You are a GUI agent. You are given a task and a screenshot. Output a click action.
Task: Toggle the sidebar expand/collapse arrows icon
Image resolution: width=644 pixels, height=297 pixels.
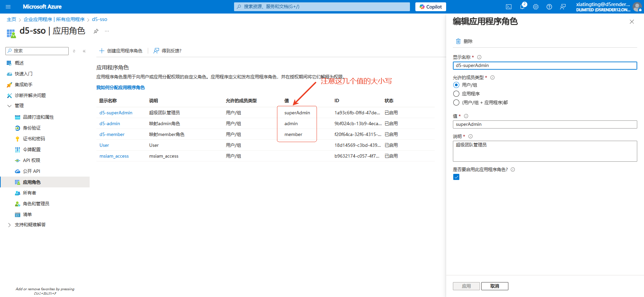pos(74,51)
